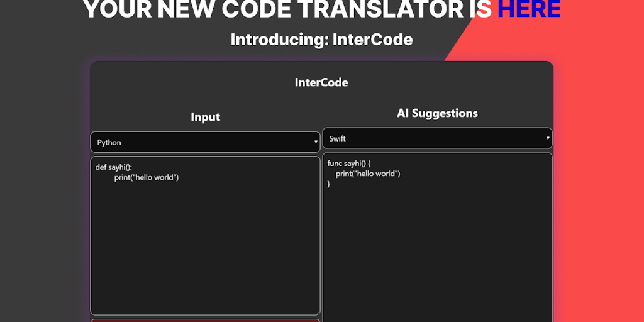Grab the input textarea resize handle
The image size is (644, 322).
[x=317, y=312]
